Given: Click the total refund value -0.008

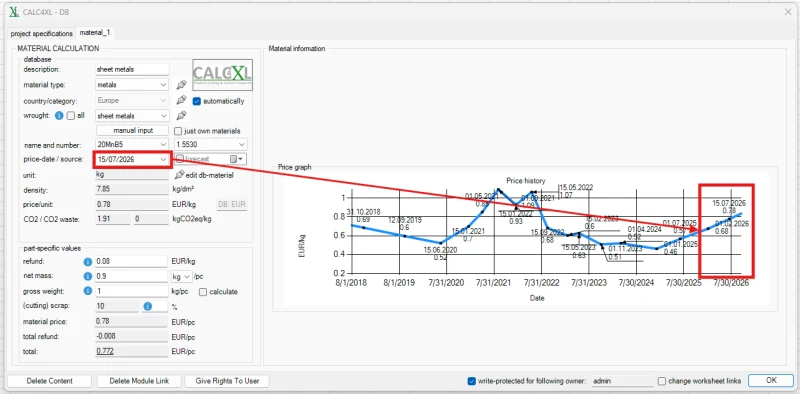Looking at the screenshot, I should pyautogui.click(x=131, y=337).
